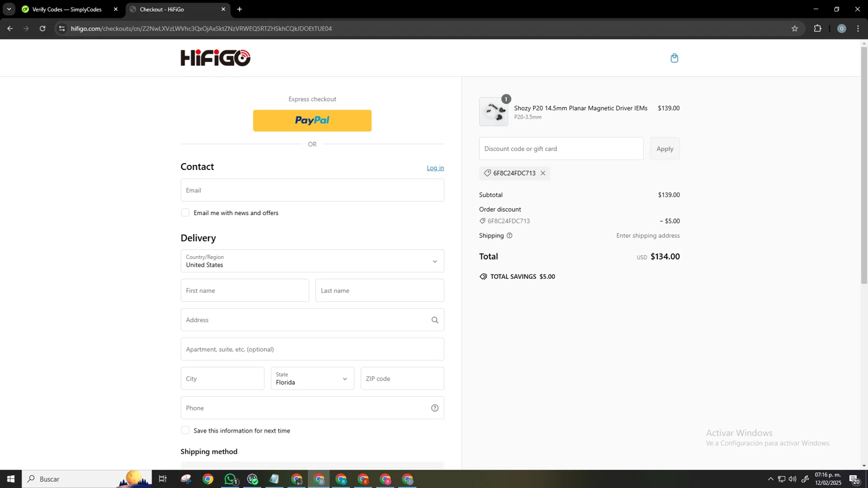Open Chrome's three-dot menu

(x=858, y=28)
